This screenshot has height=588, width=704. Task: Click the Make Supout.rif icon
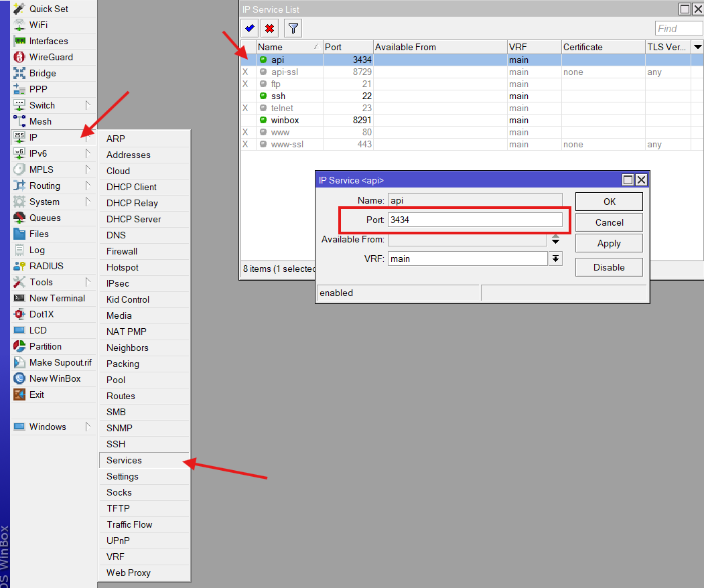click(19, 363)
